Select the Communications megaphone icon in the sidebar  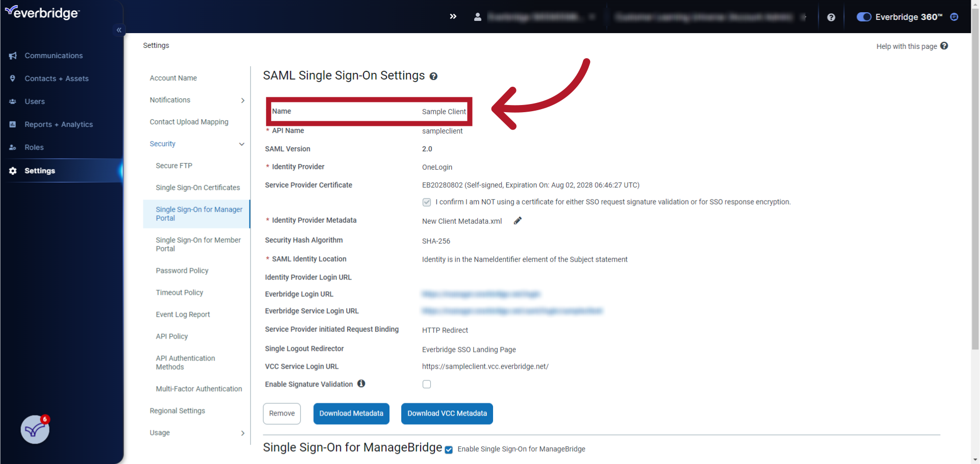click(13, 56)
